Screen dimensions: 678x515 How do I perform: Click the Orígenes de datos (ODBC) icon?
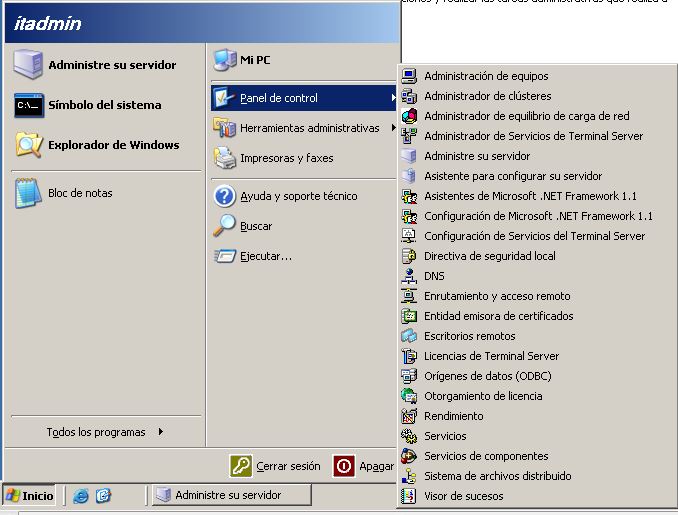(x=409, y=376)
